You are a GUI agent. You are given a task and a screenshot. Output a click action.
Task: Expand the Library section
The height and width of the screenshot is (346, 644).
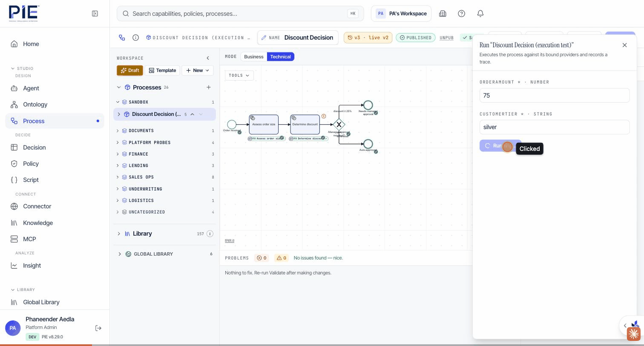(x=119, y=234)
